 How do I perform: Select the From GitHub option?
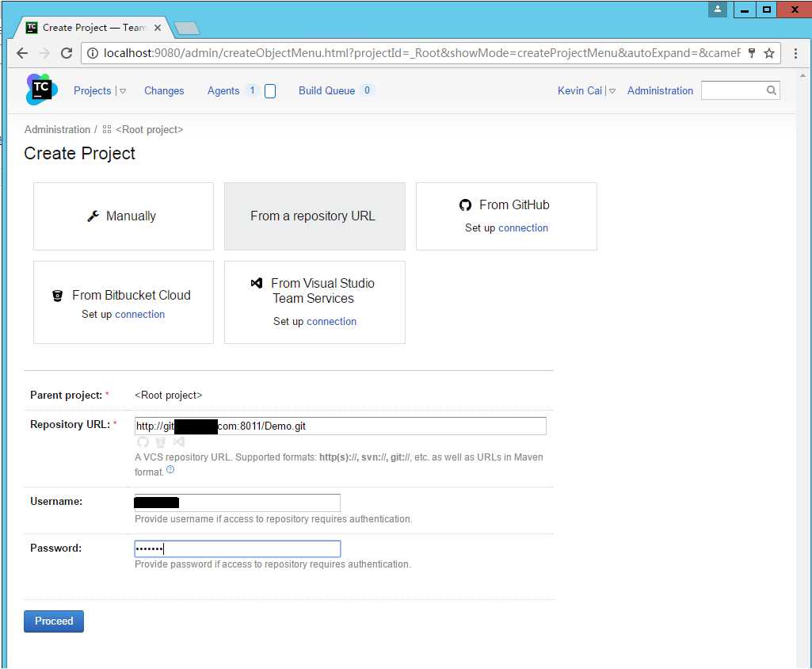(x=506, y=216)
